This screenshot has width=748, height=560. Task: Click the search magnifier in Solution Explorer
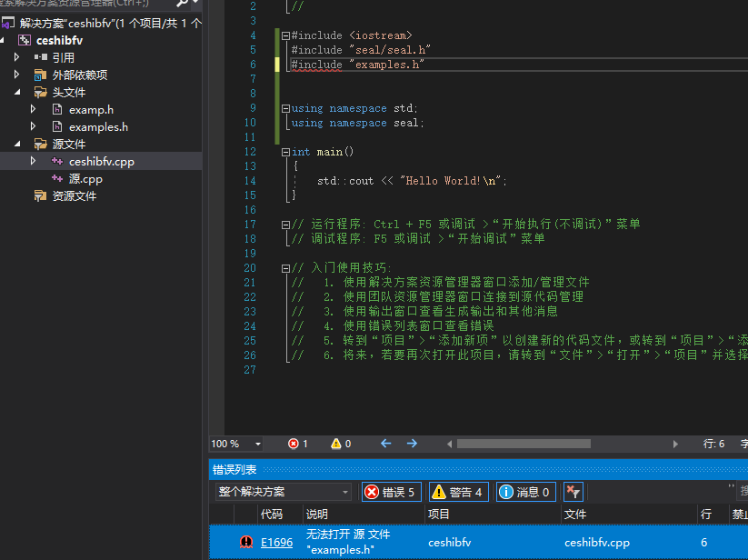pos(182,4)
